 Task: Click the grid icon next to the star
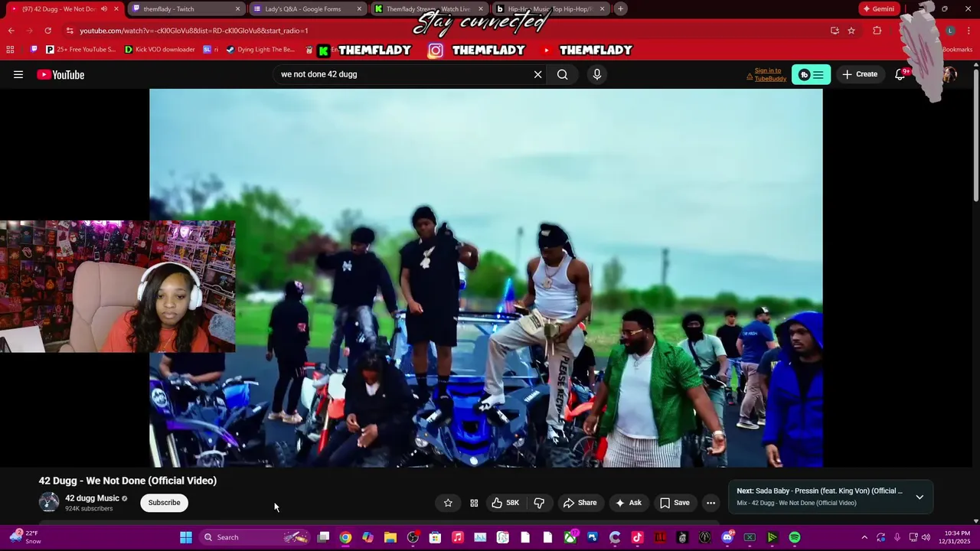click(x=474, y=503)
